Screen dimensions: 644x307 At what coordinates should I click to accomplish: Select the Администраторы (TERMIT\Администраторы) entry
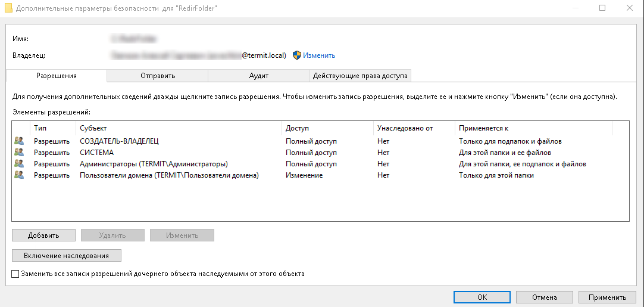click(x=320, y=164)
